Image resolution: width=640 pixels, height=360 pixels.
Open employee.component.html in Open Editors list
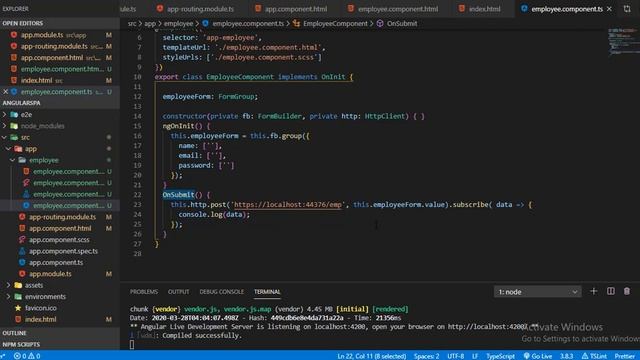(59, 69)
